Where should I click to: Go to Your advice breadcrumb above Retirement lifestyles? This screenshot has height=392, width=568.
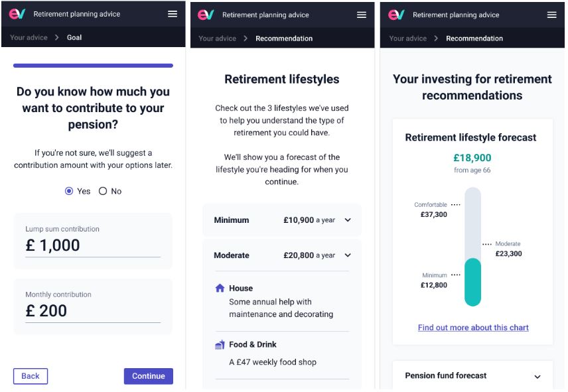[x=218, y=38]
